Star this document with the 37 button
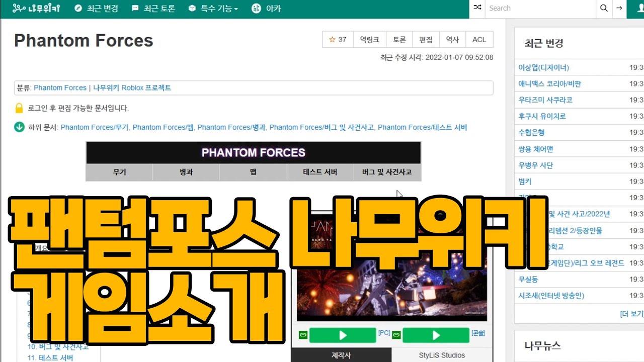This screenshot has height=362, width=644. 338,40
